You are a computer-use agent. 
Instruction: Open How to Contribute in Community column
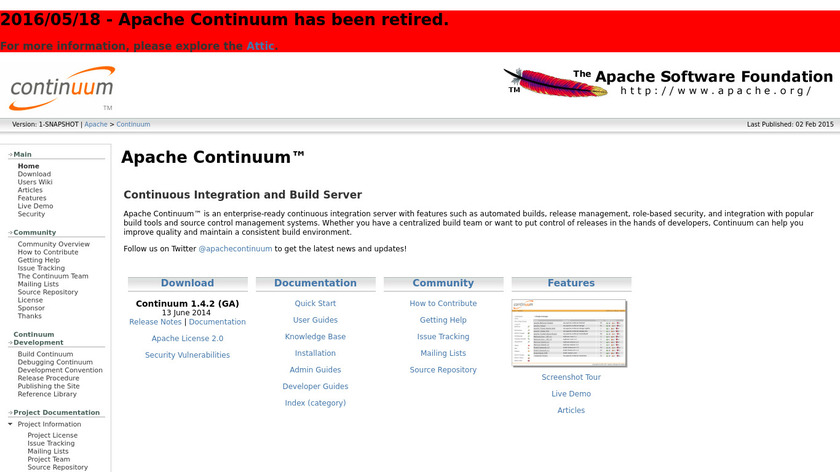(x=443, y=303)
